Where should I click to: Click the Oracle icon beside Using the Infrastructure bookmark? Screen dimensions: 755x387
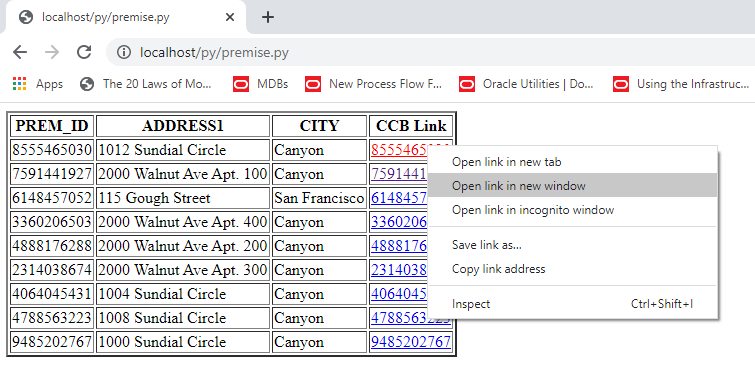coord(621,84)
